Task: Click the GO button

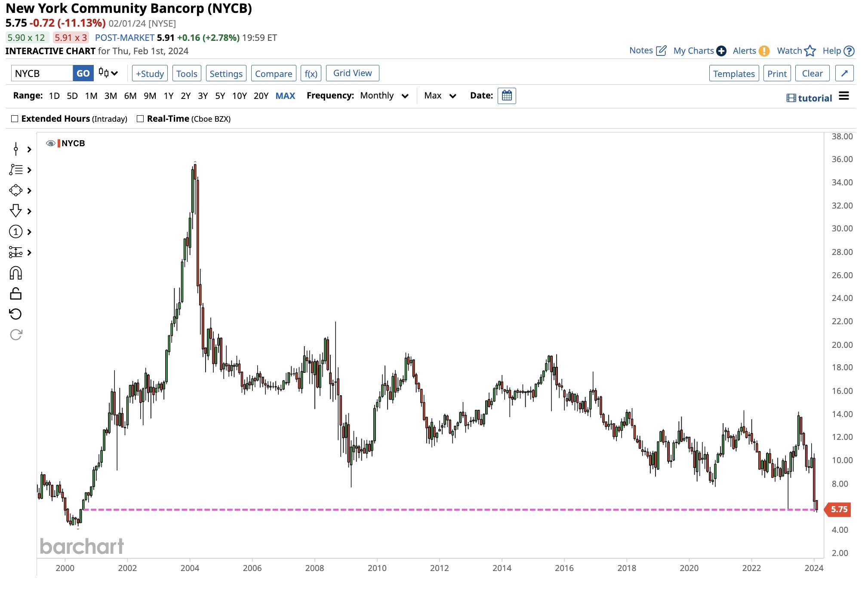Action: coord(83,73)
